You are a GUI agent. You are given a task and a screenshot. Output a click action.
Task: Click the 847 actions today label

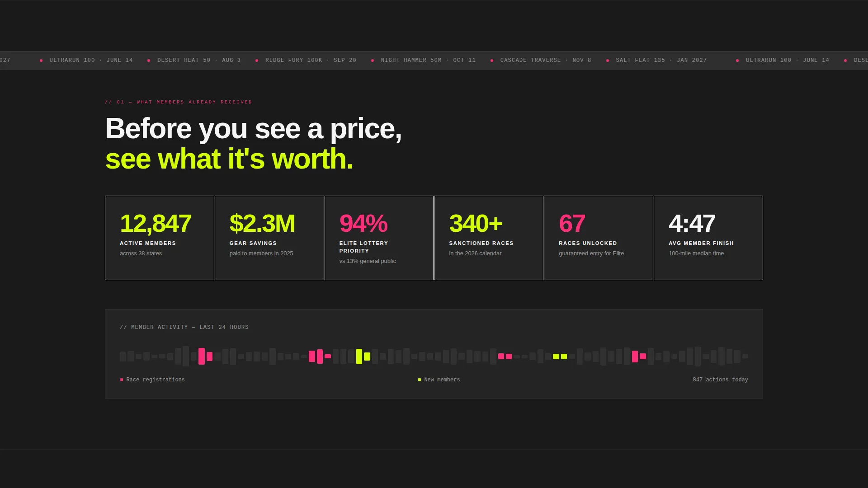(x=720, y=380)
